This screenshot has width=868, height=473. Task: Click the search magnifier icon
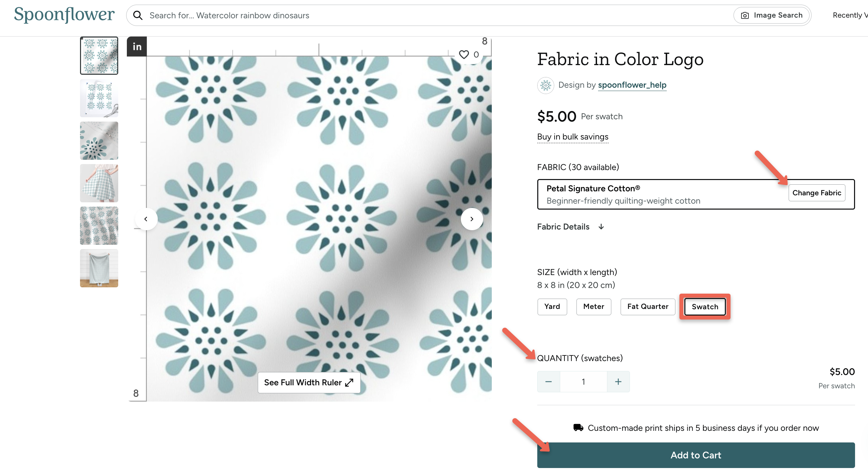(138, 15)
